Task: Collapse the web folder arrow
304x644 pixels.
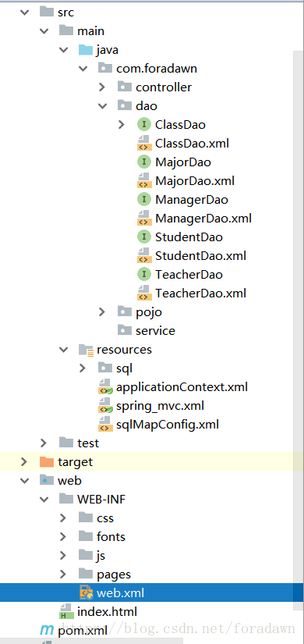Action: [x=25, y=481]
